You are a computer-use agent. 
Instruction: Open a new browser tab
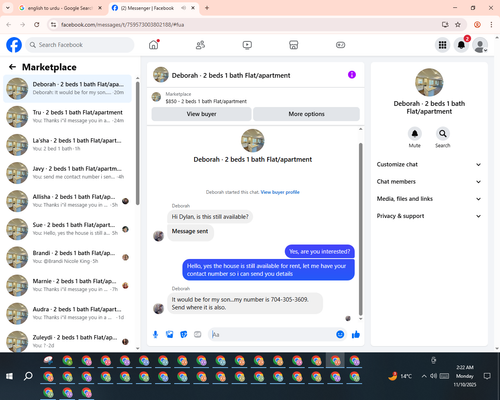tap(207, 8)
